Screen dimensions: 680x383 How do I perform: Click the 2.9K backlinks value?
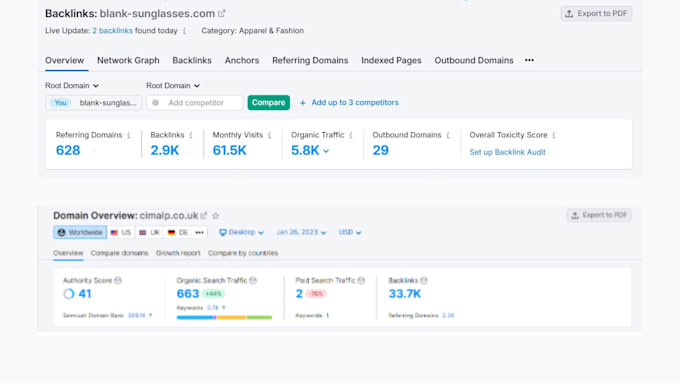[x=165, y=151]
